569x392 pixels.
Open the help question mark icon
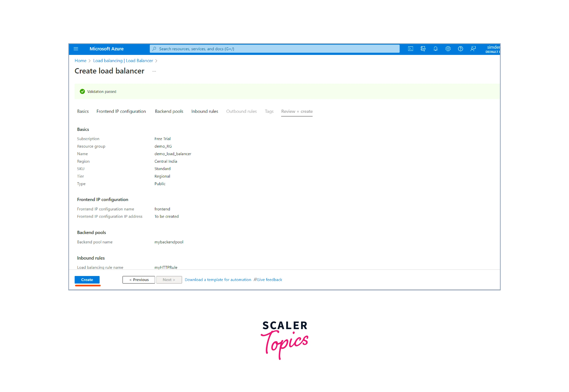(x=460, y=49)
